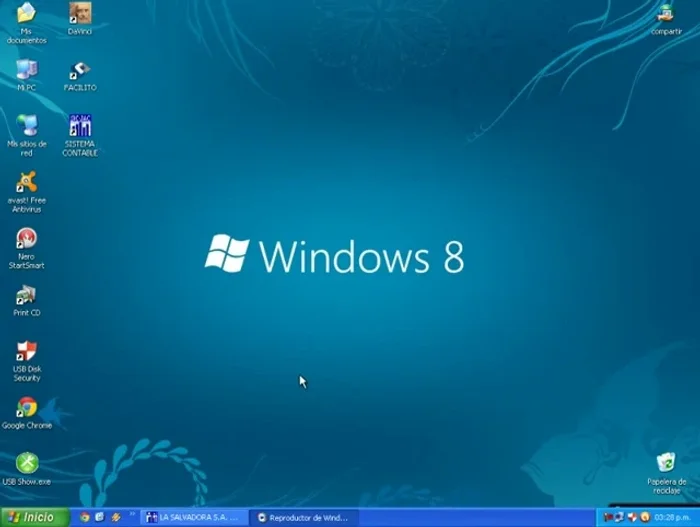Select the Google Chrome desktop shortcut
Viewport: 700px width, 527px height.
(26, 407)
